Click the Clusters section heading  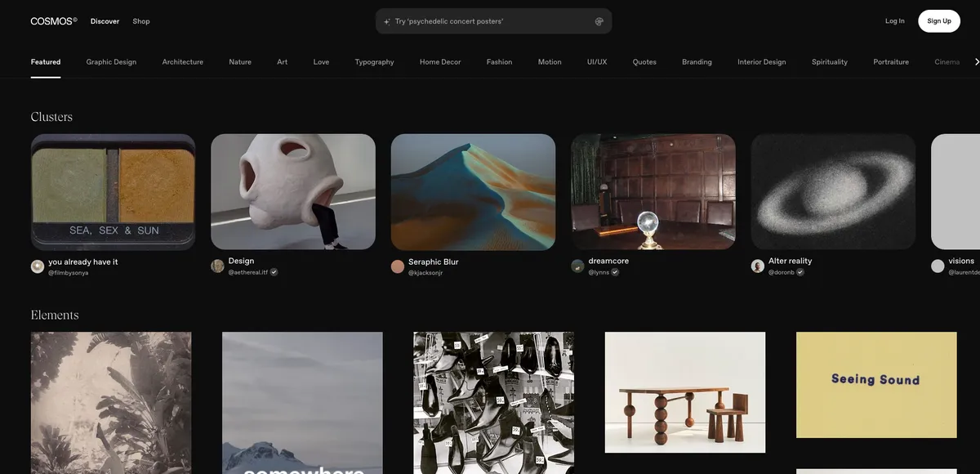pyautogui.click(x=51, y=117)
